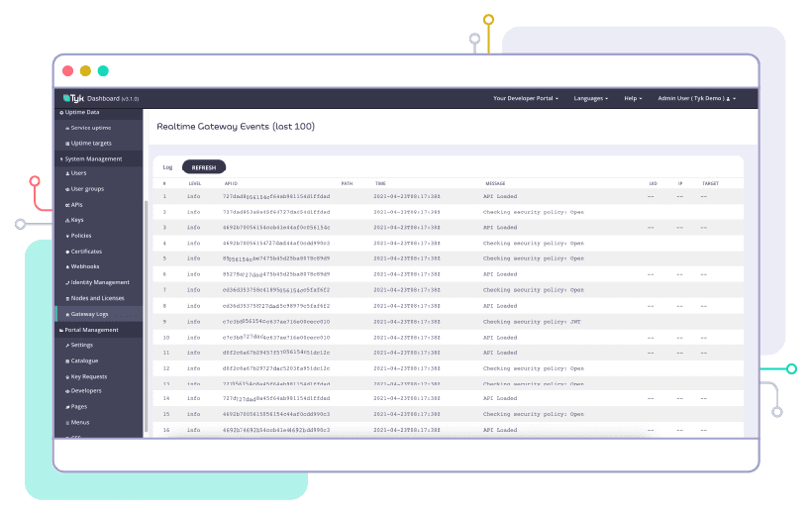Viewport: 812px width, 515px height.
Task: Click the sidebar vertical scrollbar
Action: click(146, 316)
